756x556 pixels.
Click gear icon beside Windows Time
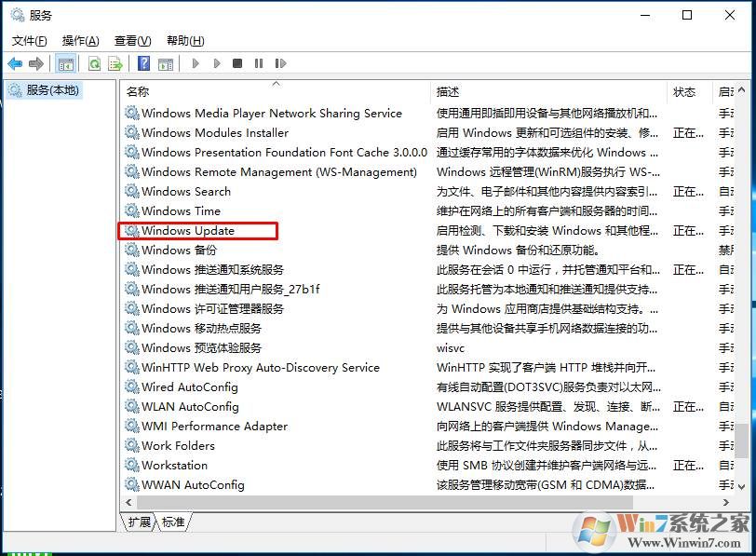(x=131, y=210)
